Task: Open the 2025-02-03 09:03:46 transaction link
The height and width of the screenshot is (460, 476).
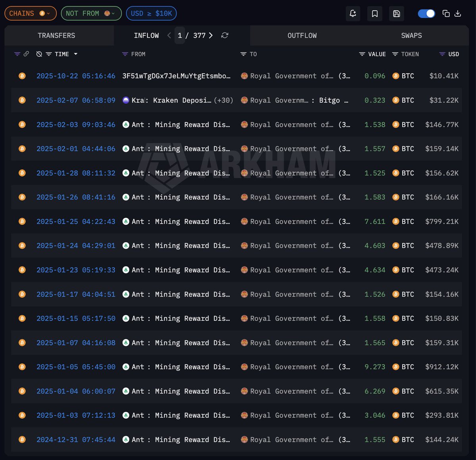Action: click(x=76, y=125)
